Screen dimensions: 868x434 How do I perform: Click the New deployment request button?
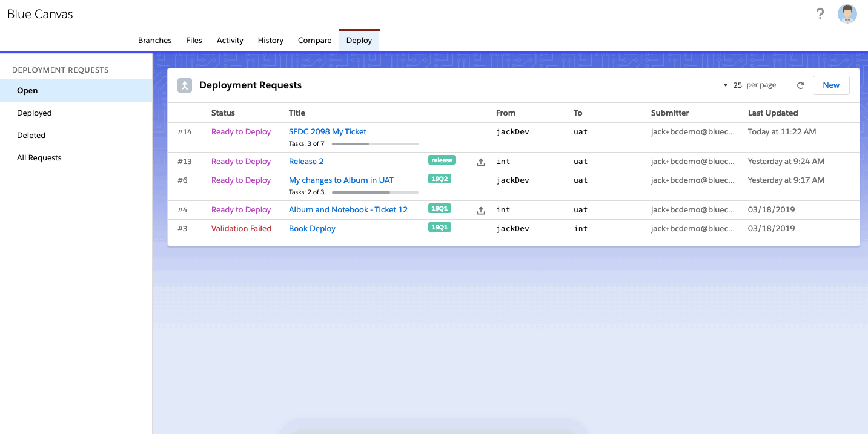pos(831,85)
